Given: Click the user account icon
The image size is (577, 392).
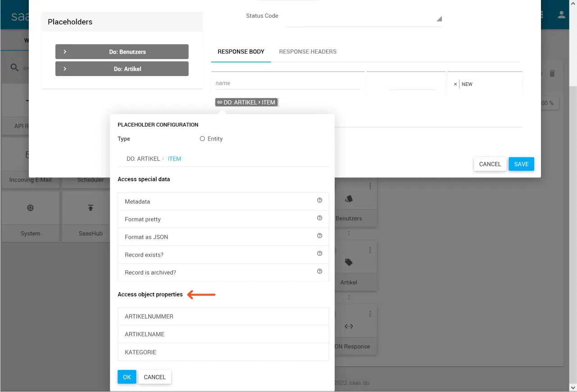Looking at the screenshot, I should point(561,15).
